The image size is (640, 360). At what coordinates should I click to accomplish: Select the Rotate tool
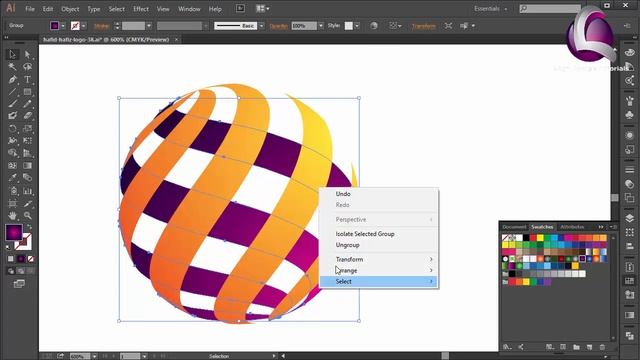(x=12, y=129)
